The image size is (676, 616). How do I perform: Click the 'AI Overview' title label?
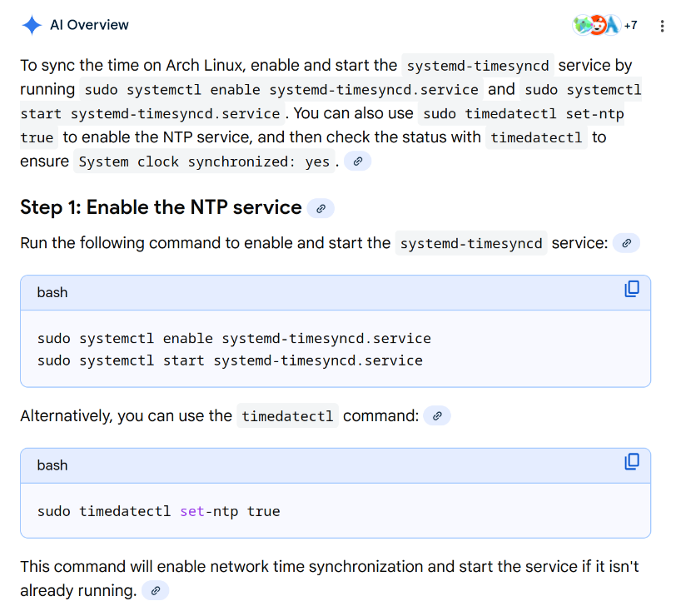point(89,25)
